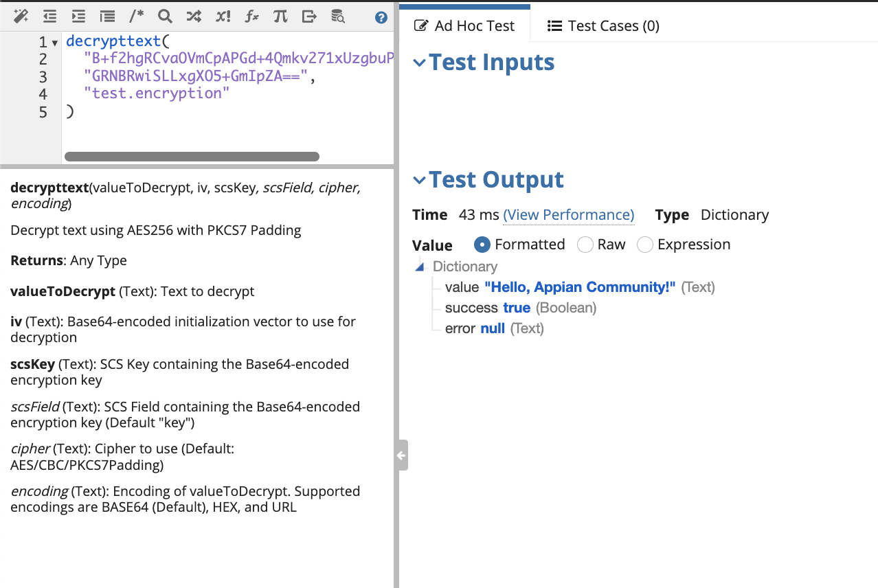Open search with the magnifier icon
Image resolution: width=878 pixels, height=588 pixels.
point(165,16)
